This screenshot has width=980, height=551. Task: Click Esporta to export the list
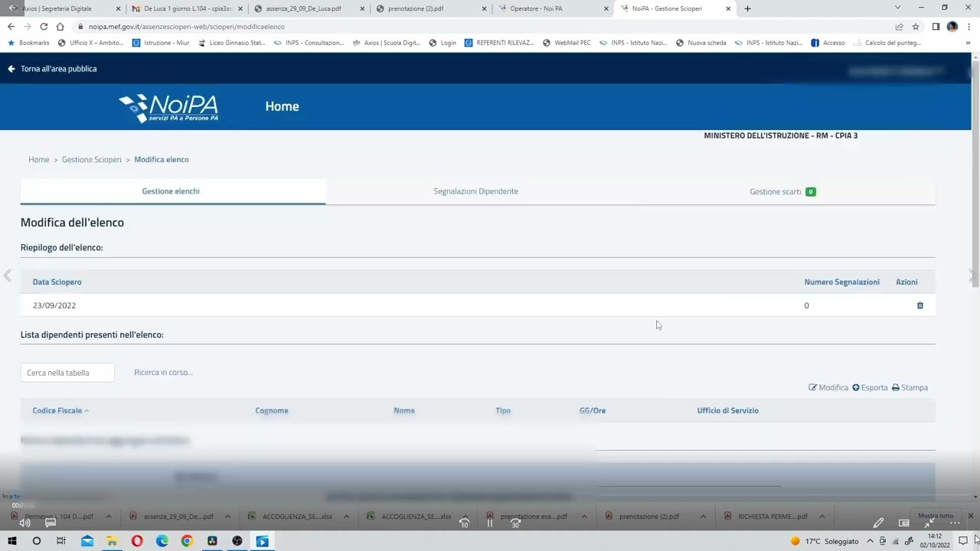pos(870,387)
